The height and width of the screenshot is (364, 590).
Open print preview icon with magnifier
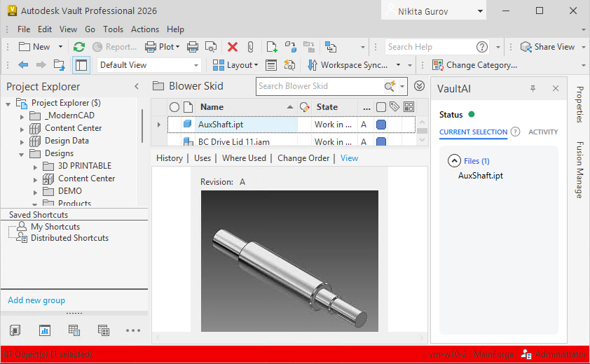pyautogui.click(x=211, y=47)
